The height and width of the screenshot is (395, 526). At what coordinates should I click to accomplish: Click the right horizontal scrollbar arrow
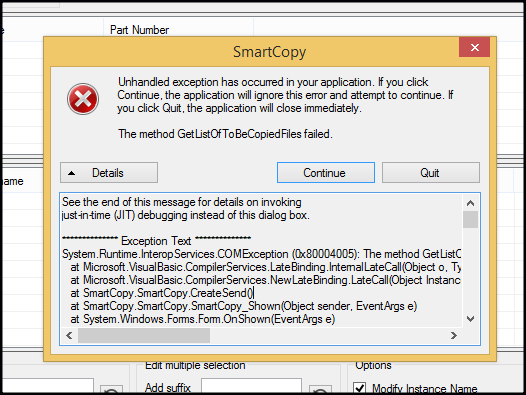pos(454,335)
